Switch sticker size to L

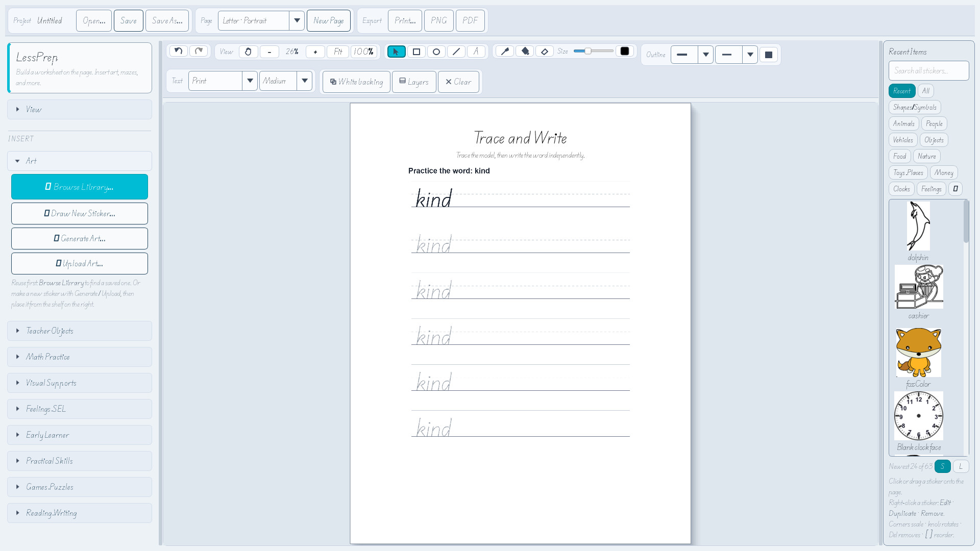coord(961,466)
